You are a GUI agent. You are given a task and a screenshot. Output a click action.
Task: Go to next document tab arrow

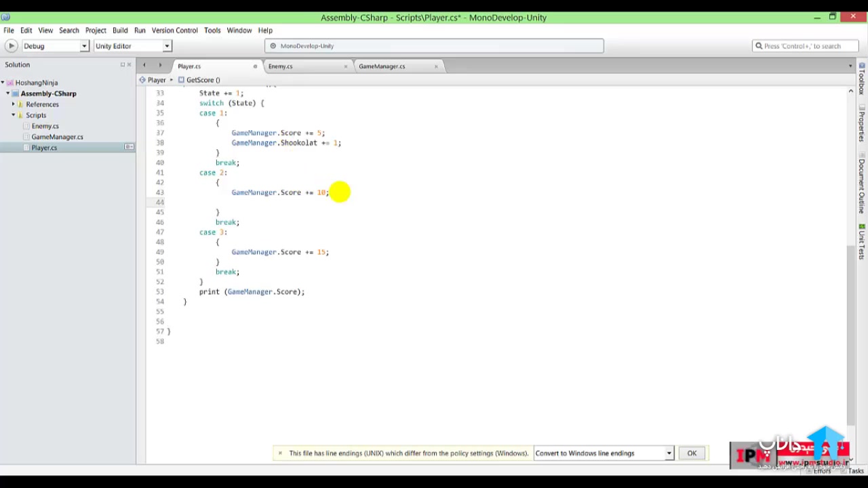[x=160, y=66]
